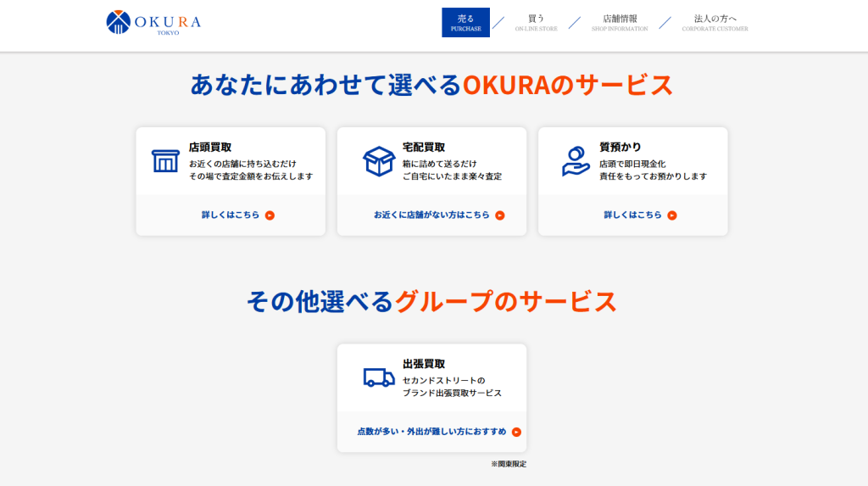The height and width of the screenshot is (486, 868).
Task: Select the 店頭買取 card title
Action: tap(210, 148)
